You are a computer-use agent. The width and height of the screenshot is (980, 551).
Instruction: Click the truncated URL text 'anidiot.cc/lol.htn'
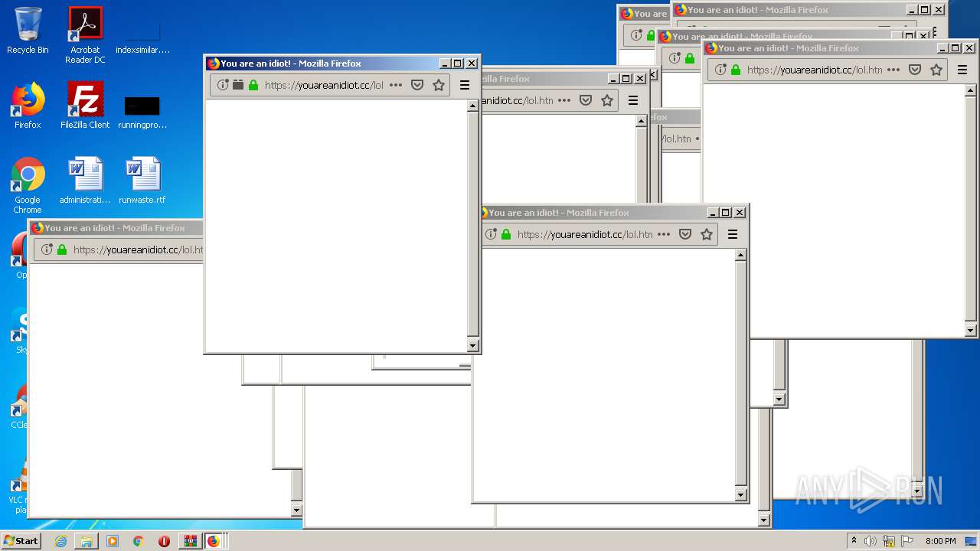point(517,100)
